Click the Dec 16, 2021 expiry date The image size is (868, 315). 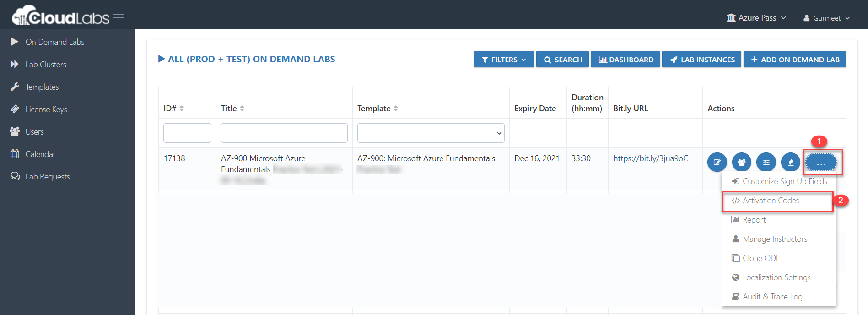[537, 158]
